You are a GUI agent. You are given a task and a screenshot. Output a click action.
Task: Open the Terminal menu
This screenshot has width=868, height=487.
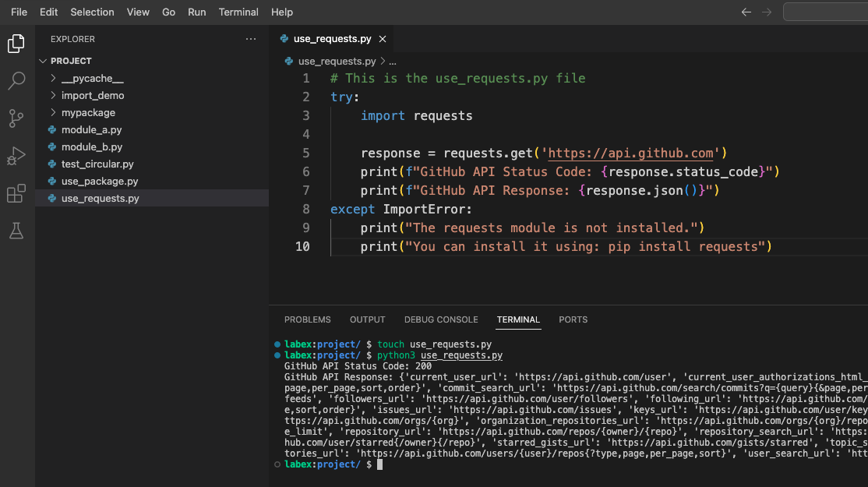click(x=238, y=12)
